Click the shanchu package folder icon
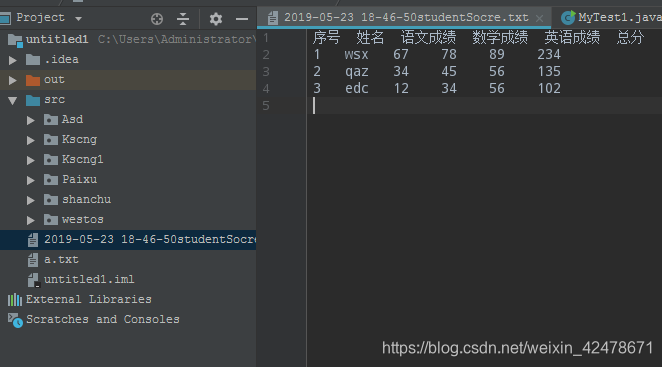 (51, 200)
